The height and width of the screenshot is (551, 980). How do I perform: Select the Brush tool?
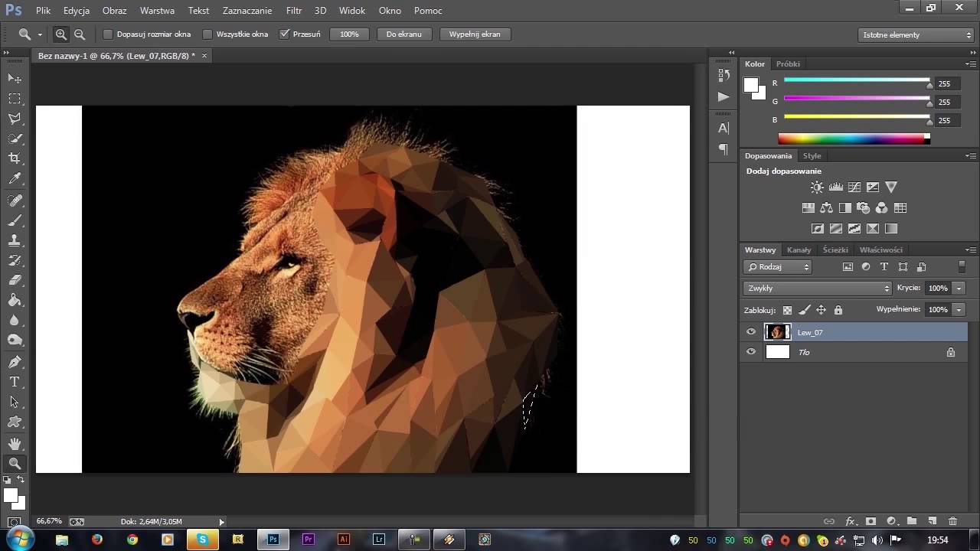[15, 220]
